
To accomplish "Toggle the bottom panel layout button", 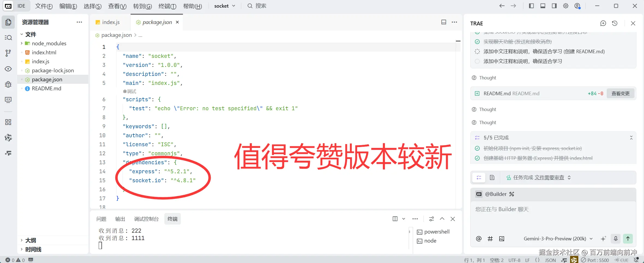I will click(x=543, y=6).
